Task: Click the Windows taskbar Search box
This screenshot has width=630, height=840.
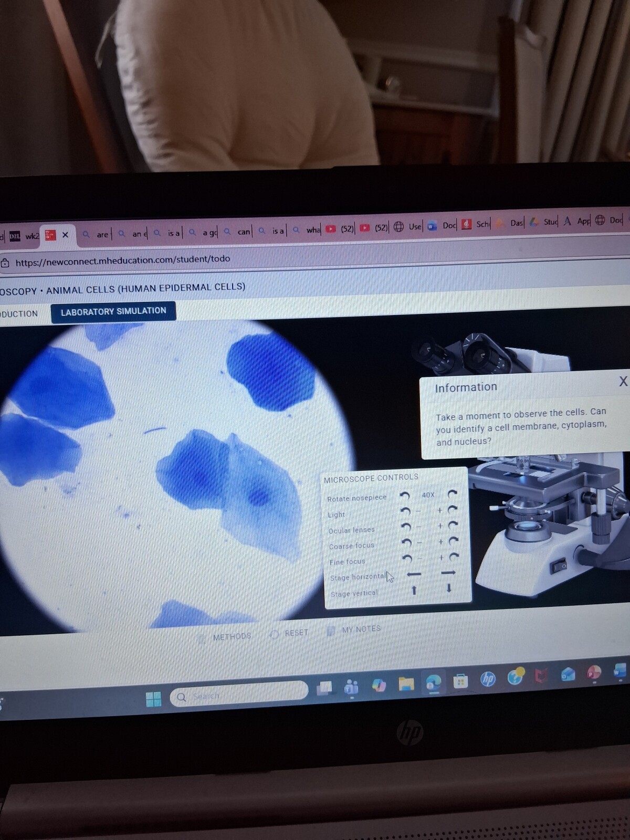Action: pyautogui.click(x=239, y=696)
